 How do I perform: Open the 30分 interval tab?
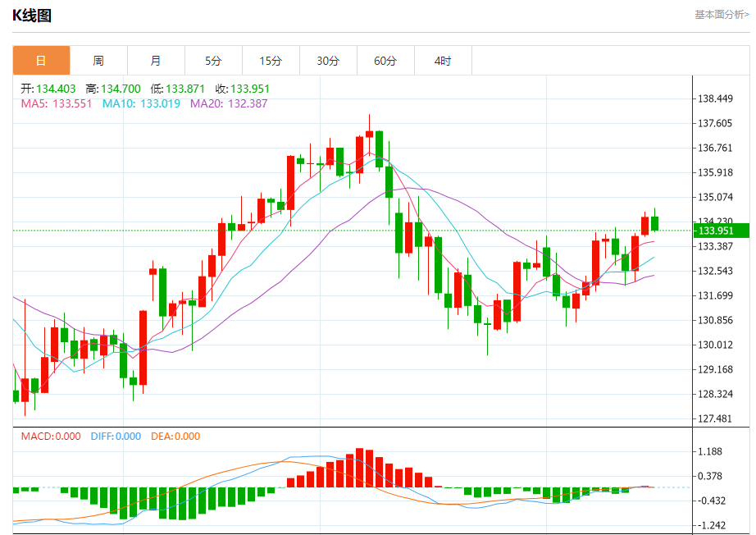[x=328, y=61]
